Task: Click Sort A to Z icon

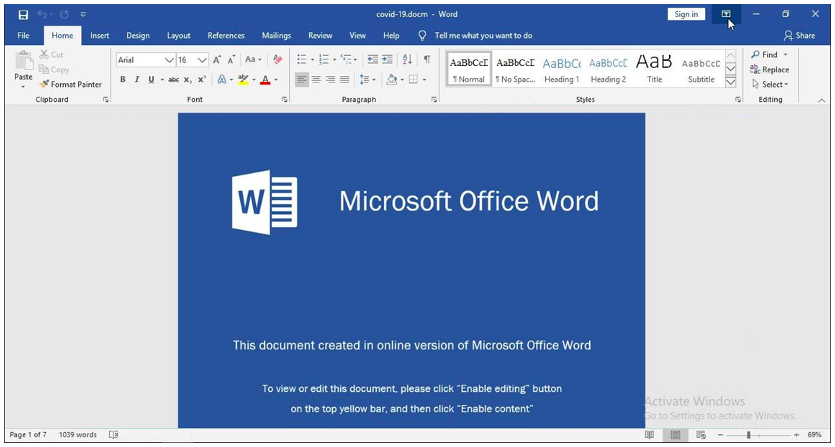Action: [407, 60]
